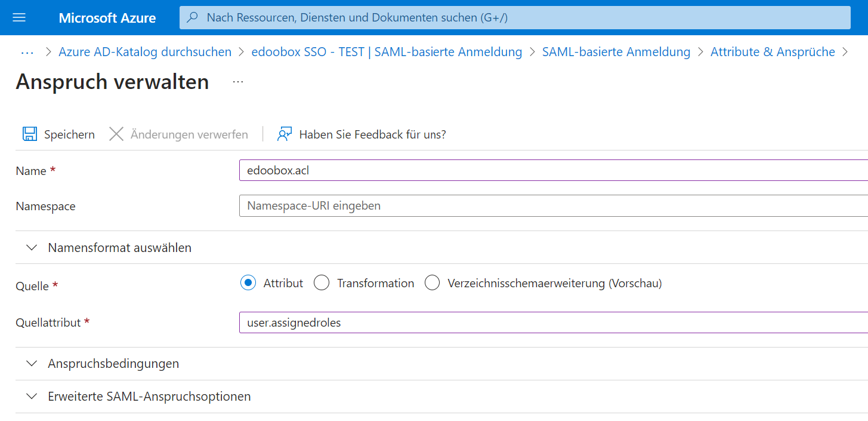This screenshot has height=421, width=868.
Task: Expand collapsed breadcrumb ellipsis
Action: 27,52
